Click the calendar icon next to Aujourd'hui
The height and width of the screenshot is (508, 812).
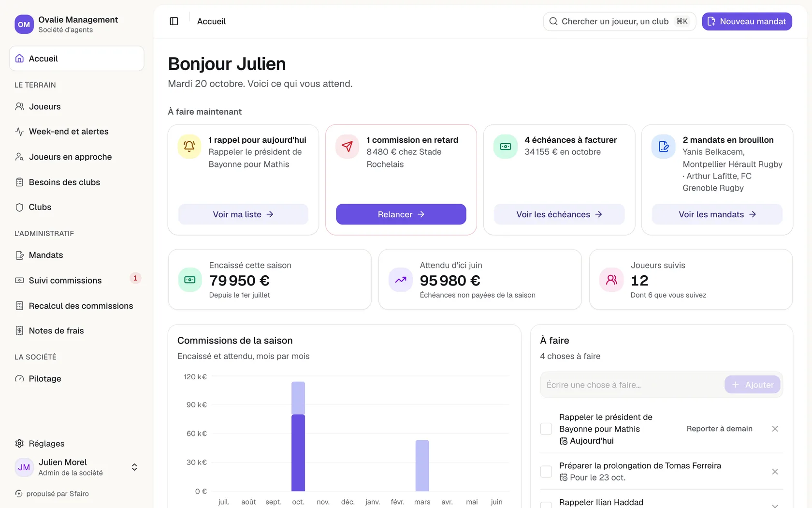[x=564, y=441]
